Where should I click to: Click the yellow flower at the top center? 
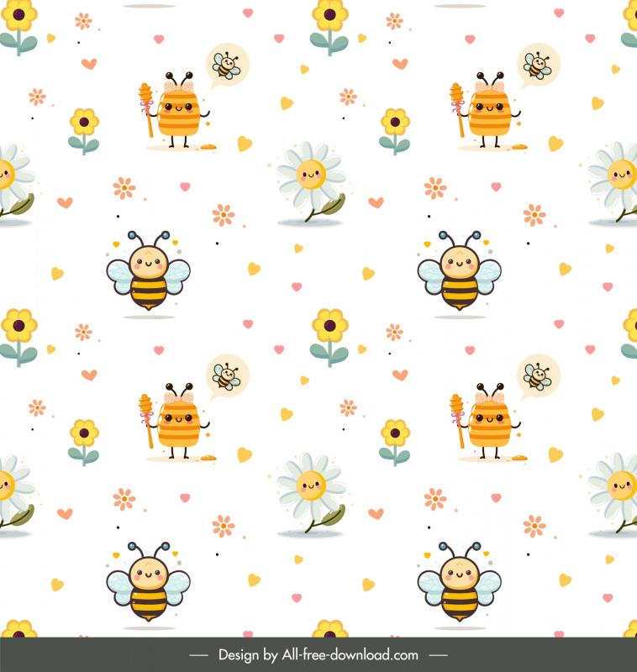coord(329,18)
